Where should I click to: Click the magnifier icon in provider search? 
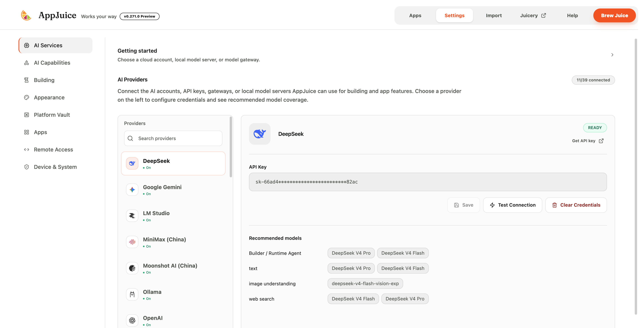coord(130,138)
